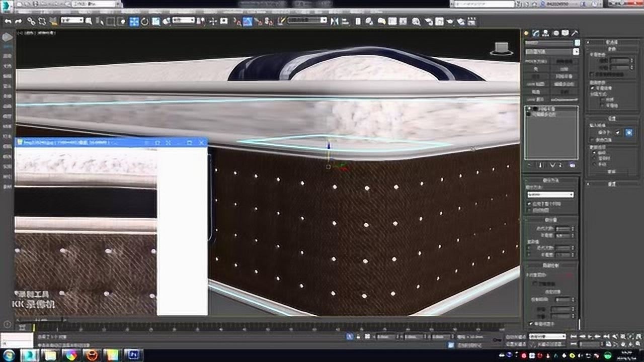Click the play animation button

pyautogui.click(x=590, y=337)
